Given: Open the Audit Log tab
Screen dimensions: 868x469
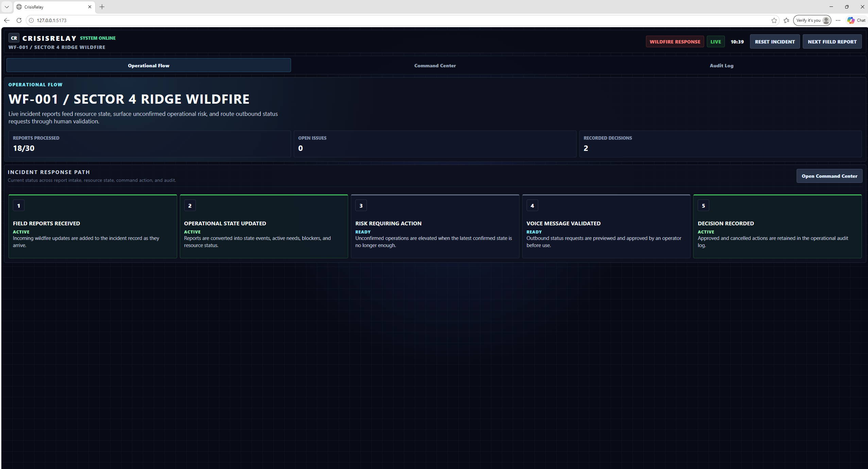Looking at the screenshot, I should pos(721,65).
